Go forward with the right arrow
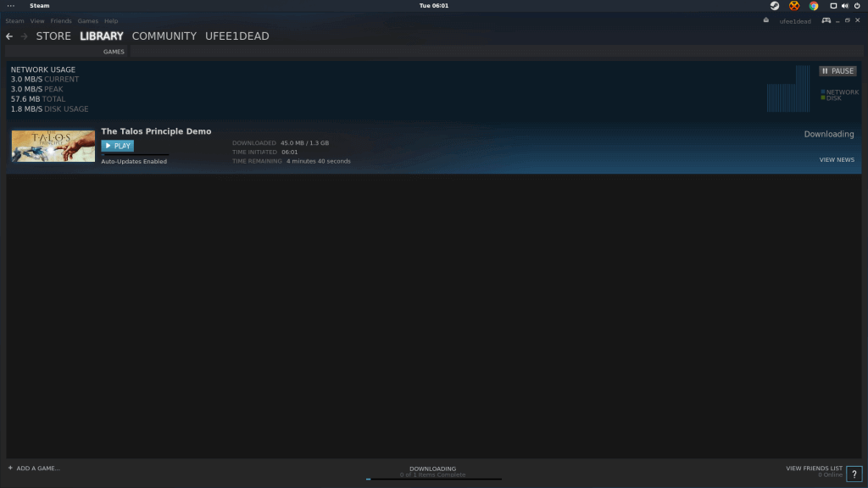 click(24, 36)
